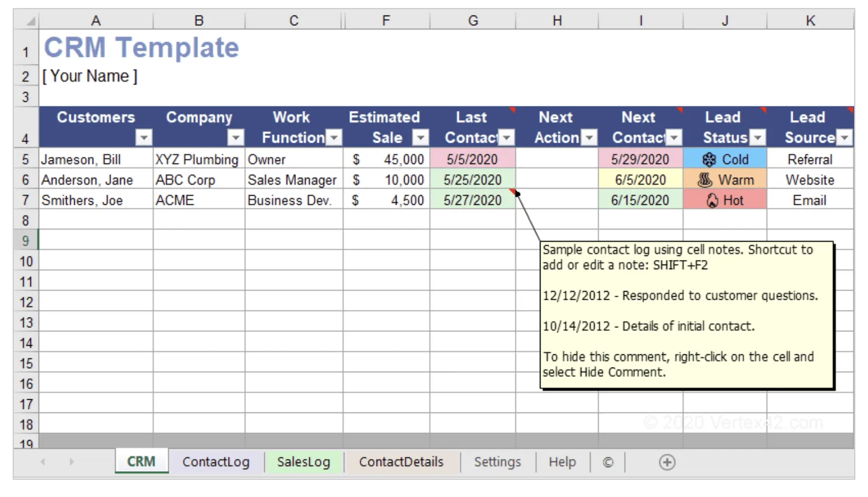Click the next sheet navigation arrow
The width and height of the screenshot is (868, 497).
point(71,462)
